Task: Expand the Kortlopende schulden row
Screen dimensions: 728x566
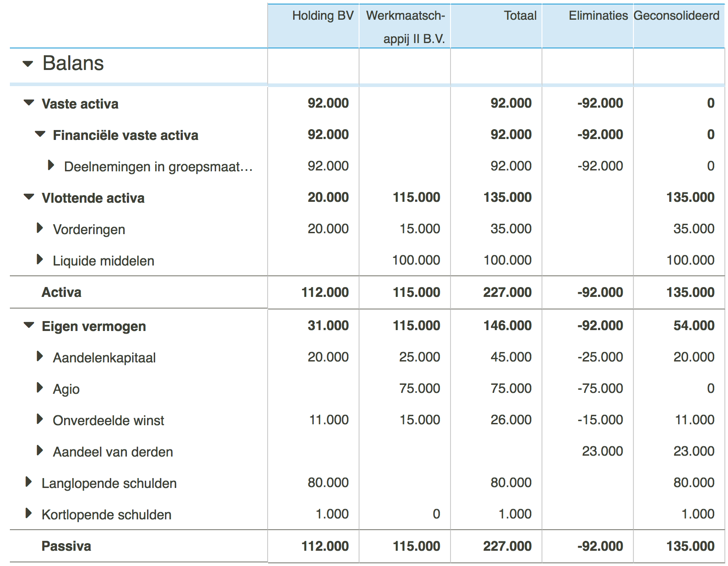Action: pyautogui.click(x=30, y=514)
